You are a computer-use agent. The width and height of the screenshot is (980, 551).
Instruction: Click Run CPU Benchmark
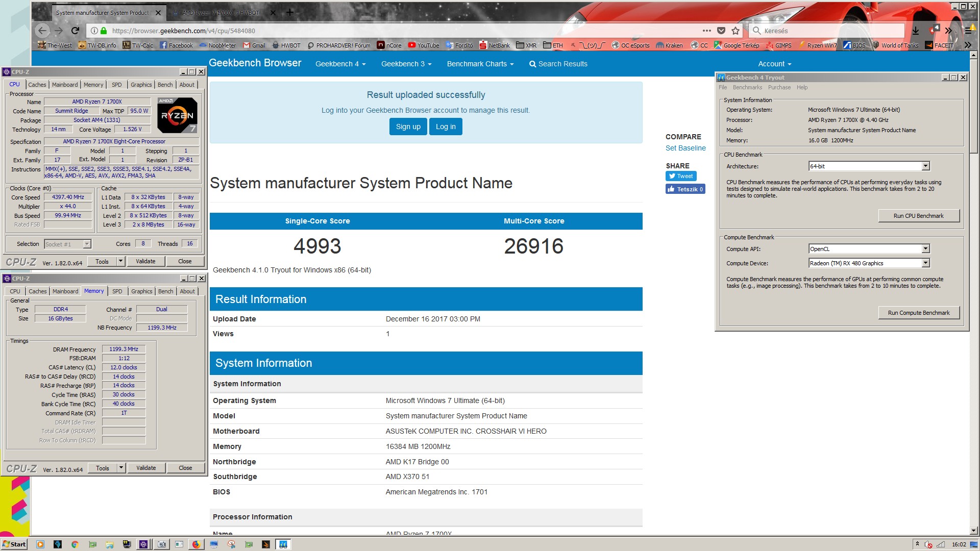(x=919, y=216)
